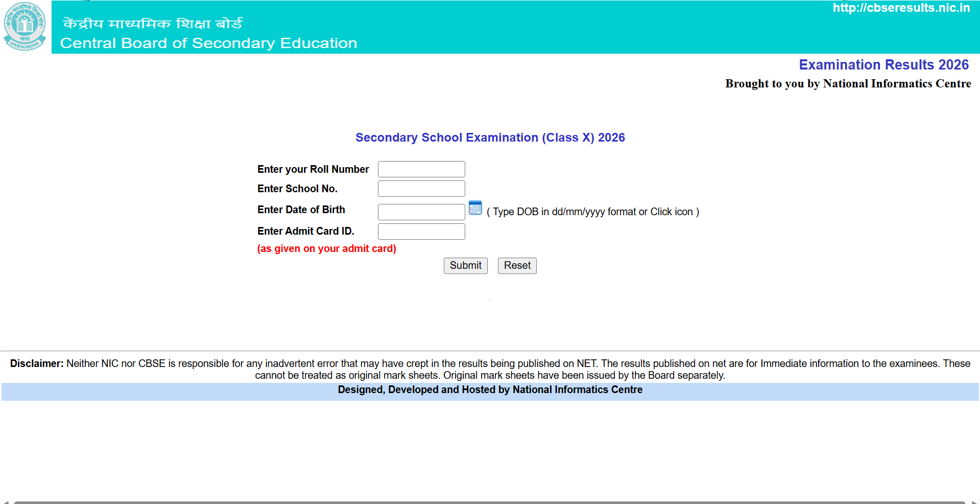Focus the School No. text box
Image resolution: width=980 pixels, height=504 pixels.
421,189
